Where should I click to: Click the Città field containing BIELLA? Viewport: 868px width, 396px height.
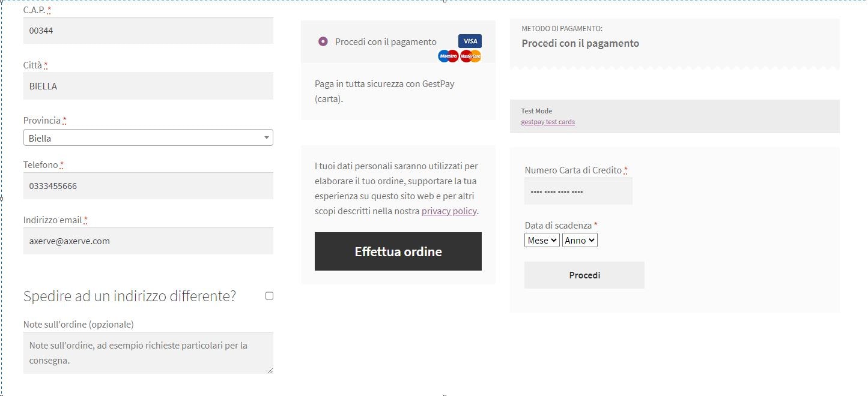(148, 86)
